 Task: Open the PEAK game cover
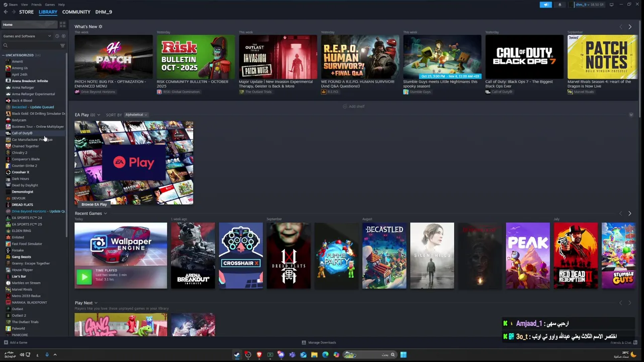[x=528, y=255]
